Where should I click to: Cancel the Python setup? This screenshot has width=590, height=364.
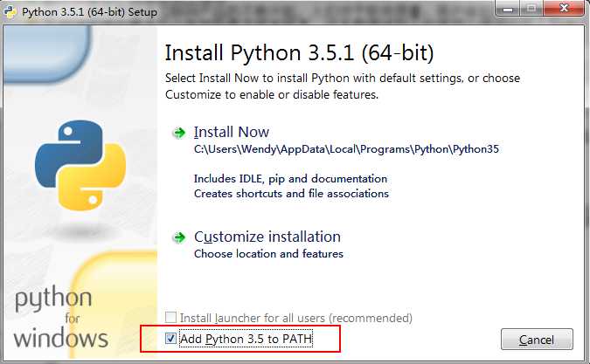(x=537, y=340)
